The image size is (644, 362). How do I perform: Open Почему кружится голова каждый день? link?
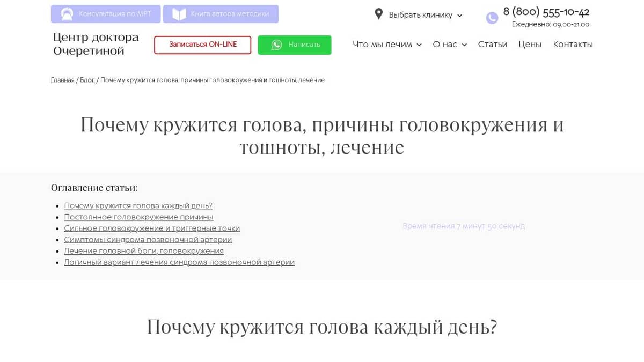click(x=138, y=205)
